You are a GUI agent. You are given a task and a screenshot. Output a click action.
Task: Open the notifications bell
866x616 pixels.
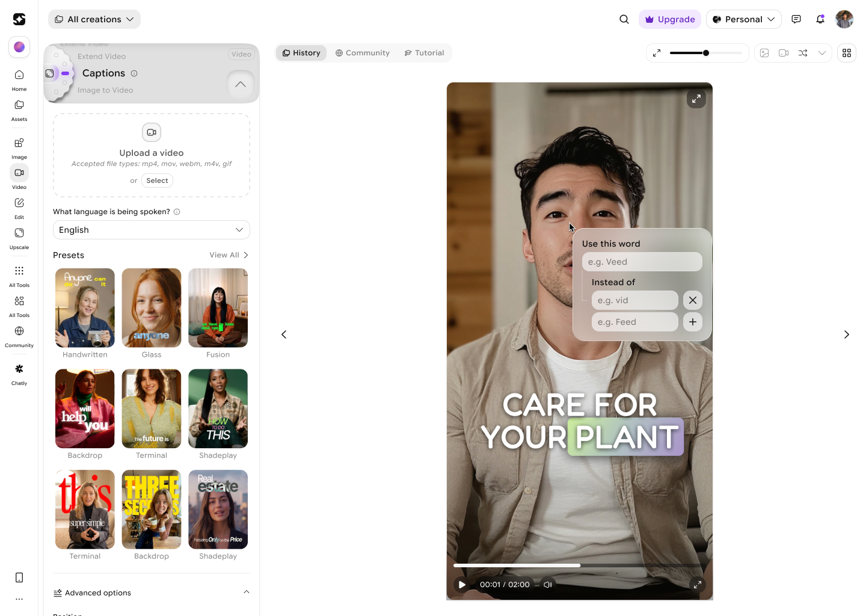click(x=820, y=19)
